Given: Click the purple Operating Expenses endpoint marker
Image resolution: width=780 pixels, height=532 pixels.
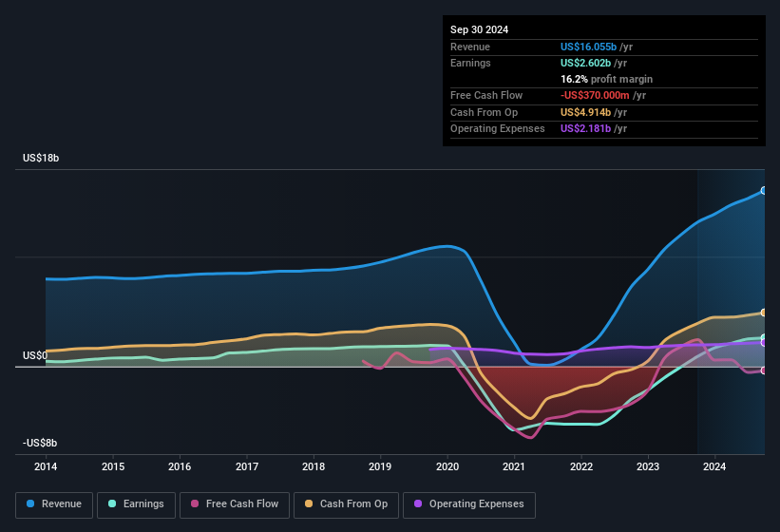Looking at the screenshot, I should tap(764, 343).
